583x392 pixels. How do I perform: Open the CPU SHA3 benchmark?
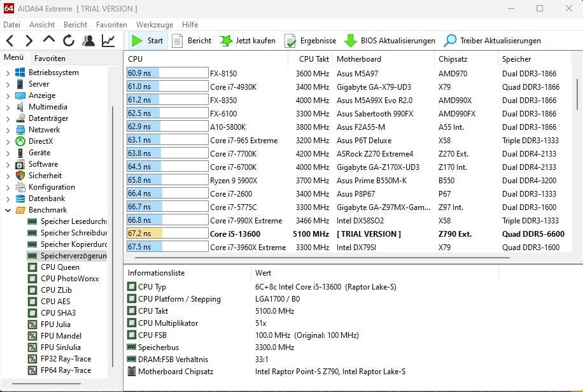[52, 313]
